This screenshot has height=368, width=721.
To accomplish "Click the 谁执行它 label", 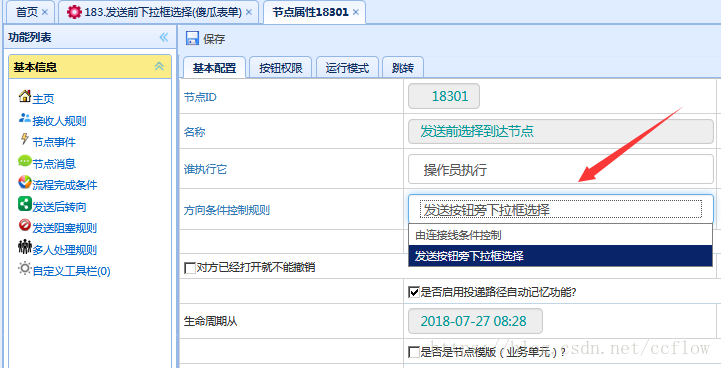I will point(205,169).
